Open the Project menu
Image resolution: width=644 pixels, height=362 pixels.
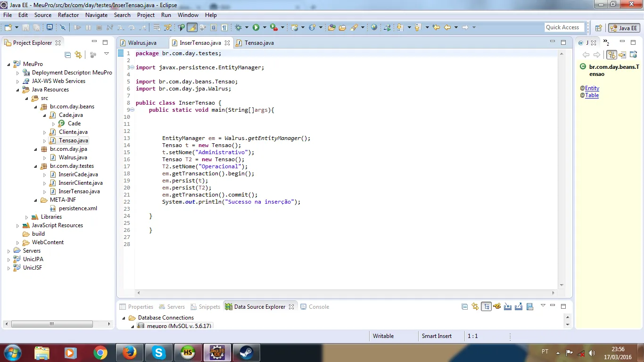click(x=146, y=15)
